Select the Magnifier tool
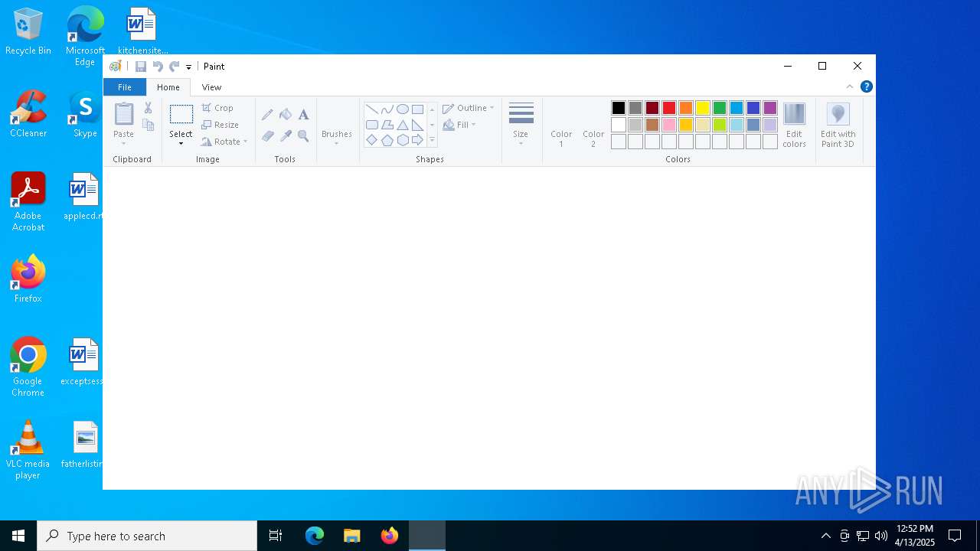 point(303,136)
